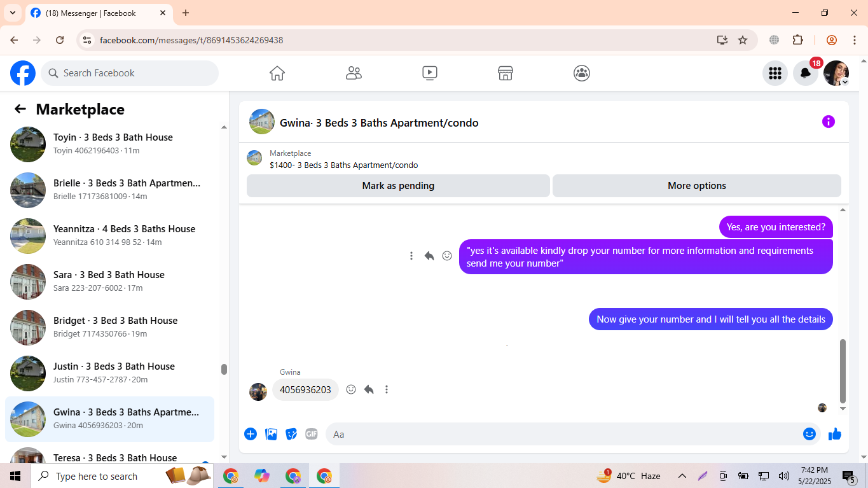The image size is (868, 488).
Task: Open the tab search dropdown arrow
Action: (x=12, y=13)
